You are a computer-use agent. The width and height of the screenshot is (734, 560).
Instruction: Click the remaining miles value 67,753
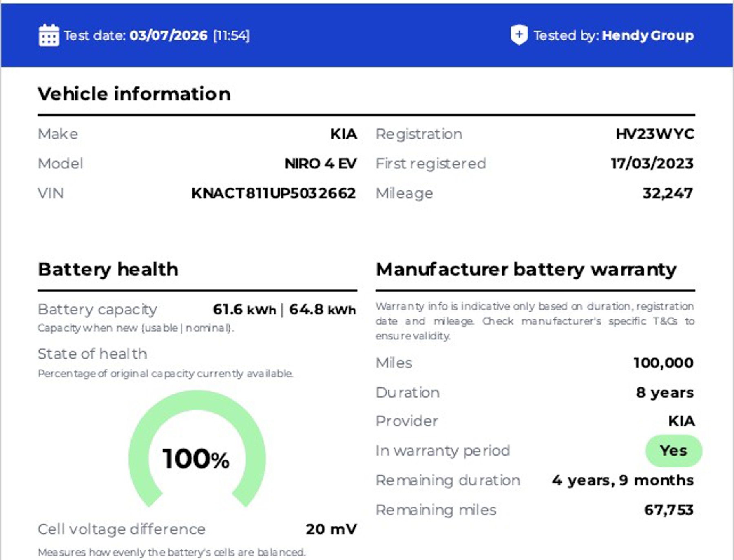669,509
